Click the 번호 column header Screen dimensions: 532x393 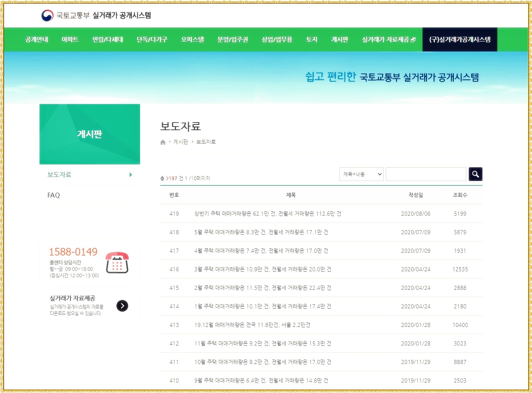coord(174,195)
